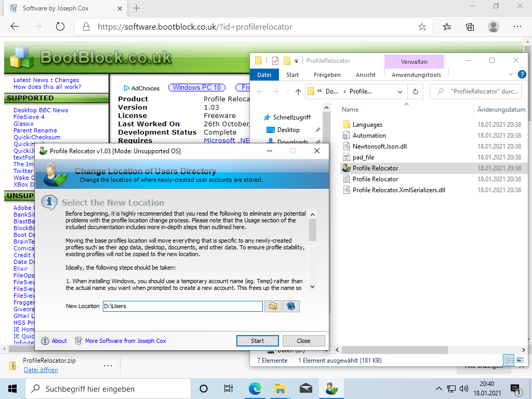Refresh the Explorer folder view
532x399 pixels.
[x=415, y=91]
